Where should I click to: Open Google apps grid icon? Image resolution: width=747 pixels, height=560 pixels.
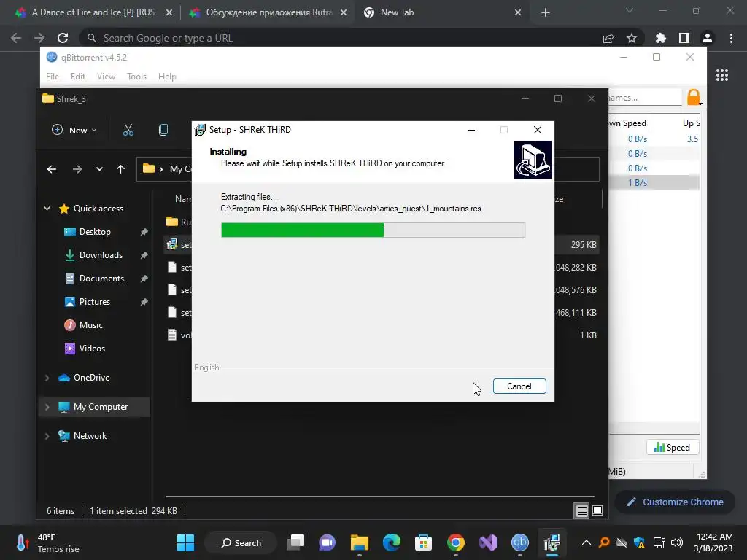722,75
